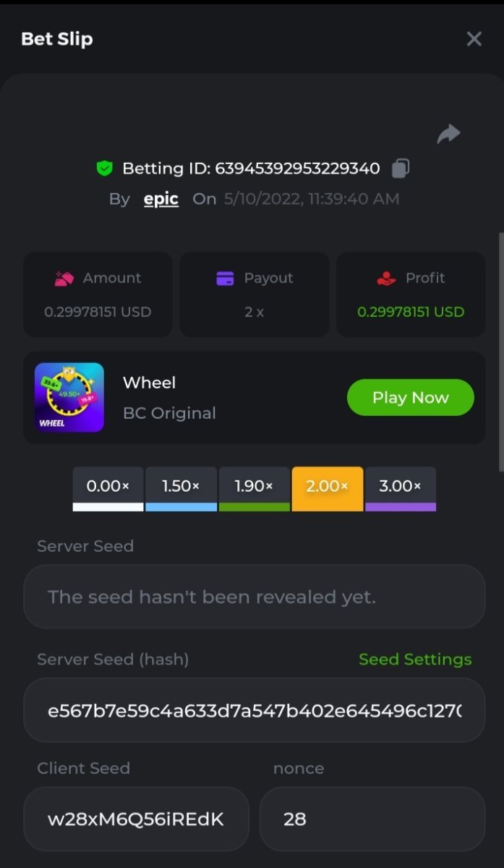Click the Client Seed field

pos(136,819)
